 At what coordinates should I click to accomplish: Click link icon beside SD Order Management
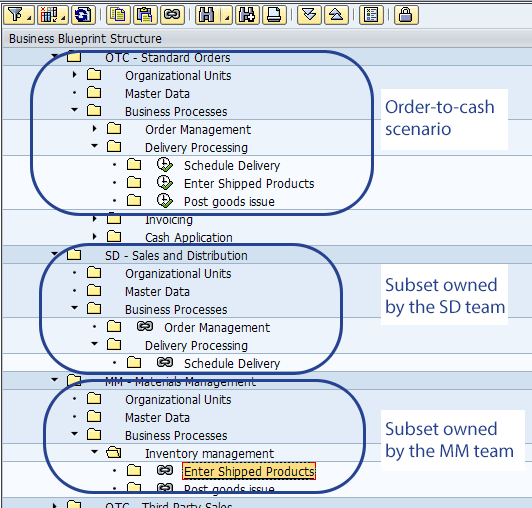(x=145, y=326)
